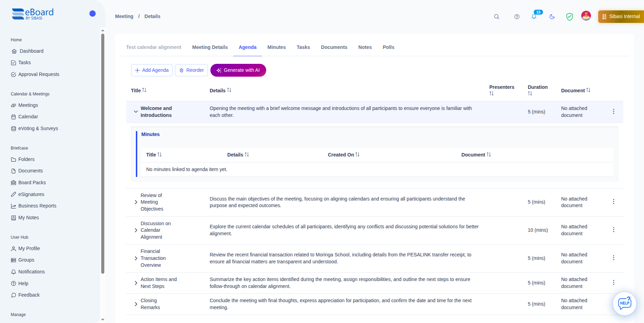Expand the Financial Transaction Overview row
This screenshot has height=323, width=644.
136,258
